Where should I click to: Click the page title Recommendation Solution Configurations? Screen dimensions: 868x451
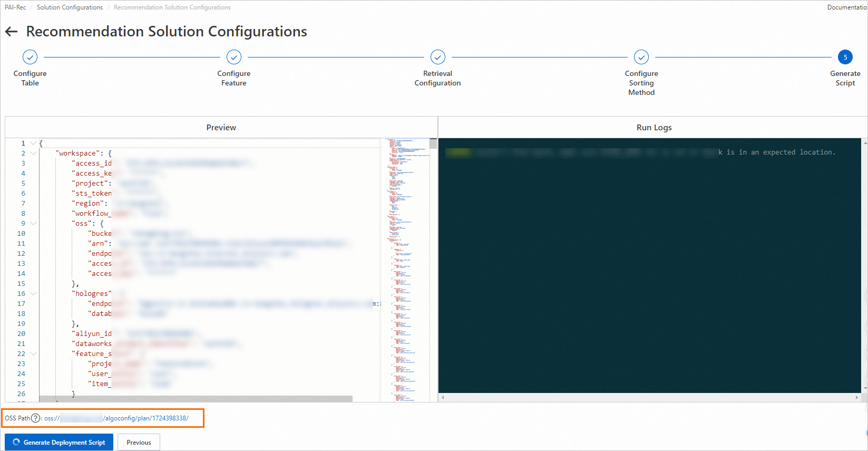pos(167,32)
